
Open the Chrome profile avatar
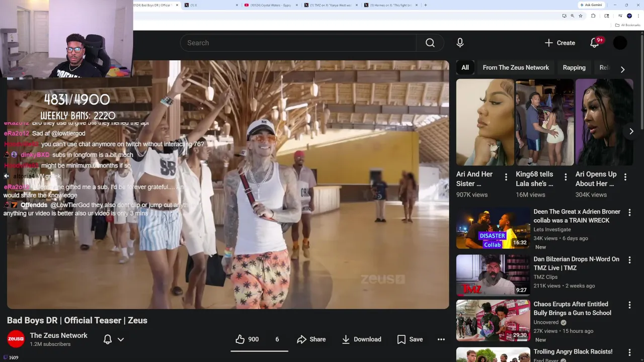(629, 16)
